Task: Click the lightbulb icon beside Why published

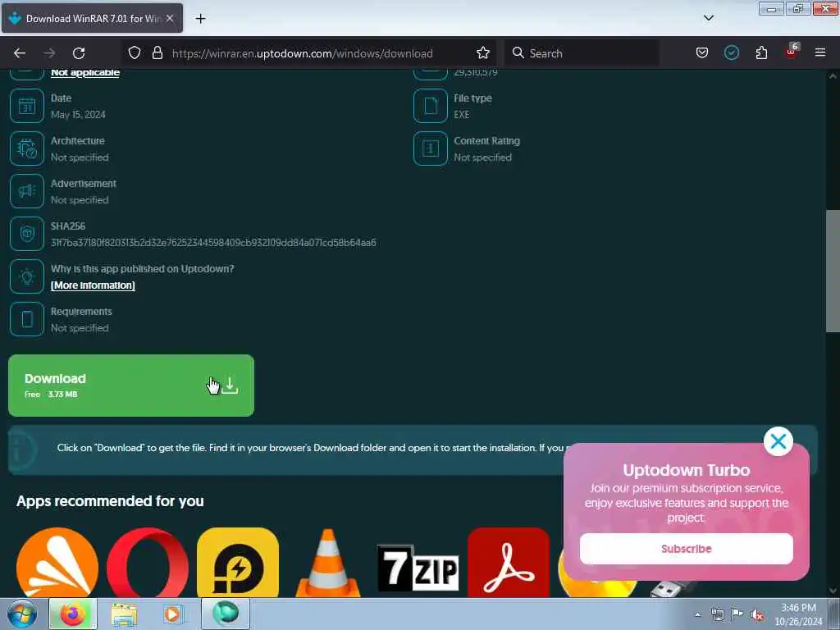Action: [27, 276]
